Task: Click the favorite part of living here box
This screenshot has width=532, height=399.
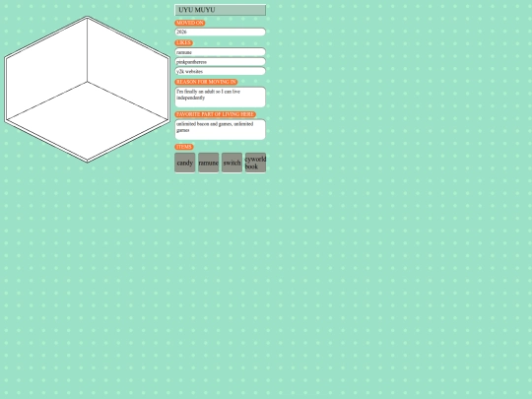Action: click(221, 130)
